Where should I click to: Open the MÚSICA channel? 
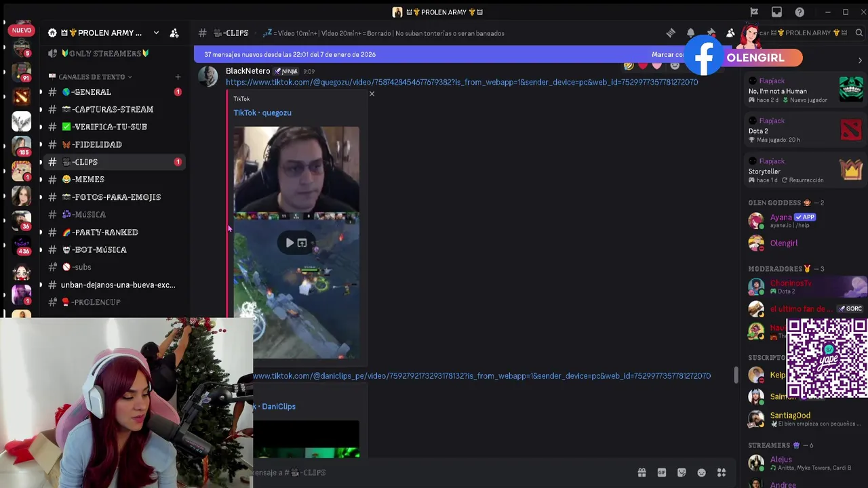[x=114, y=214]
